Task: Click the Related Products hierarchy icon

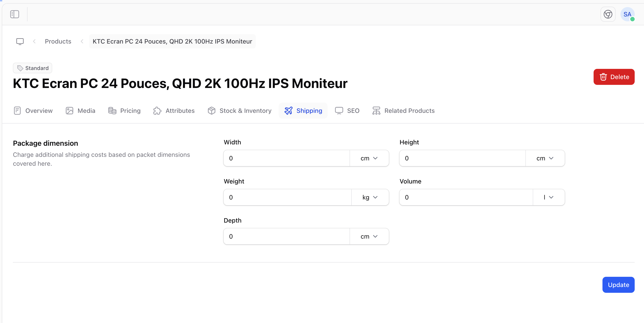Action: 376,110
